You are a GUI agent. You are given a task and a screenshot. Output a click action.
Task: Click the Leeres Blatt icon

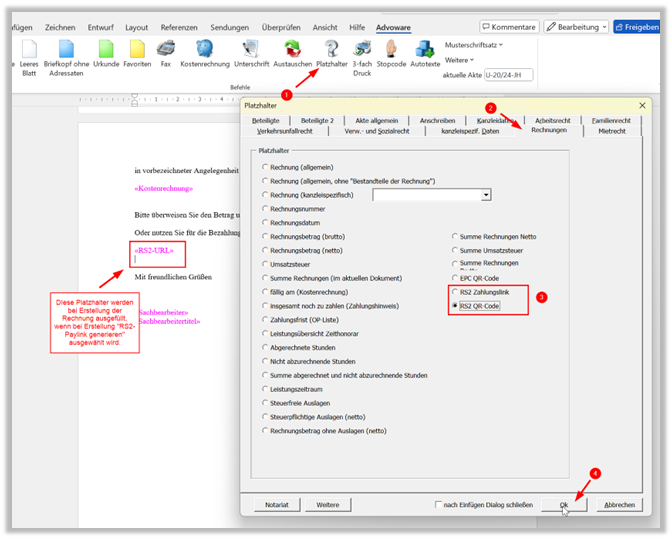(x=29, y=49)
